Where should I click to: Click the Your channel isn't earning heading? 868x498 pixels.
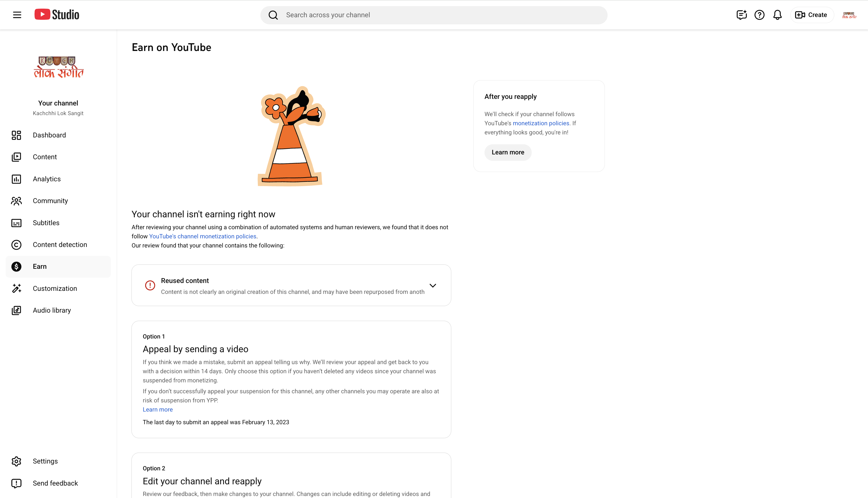pyautogui.click(x=203, y=214)
